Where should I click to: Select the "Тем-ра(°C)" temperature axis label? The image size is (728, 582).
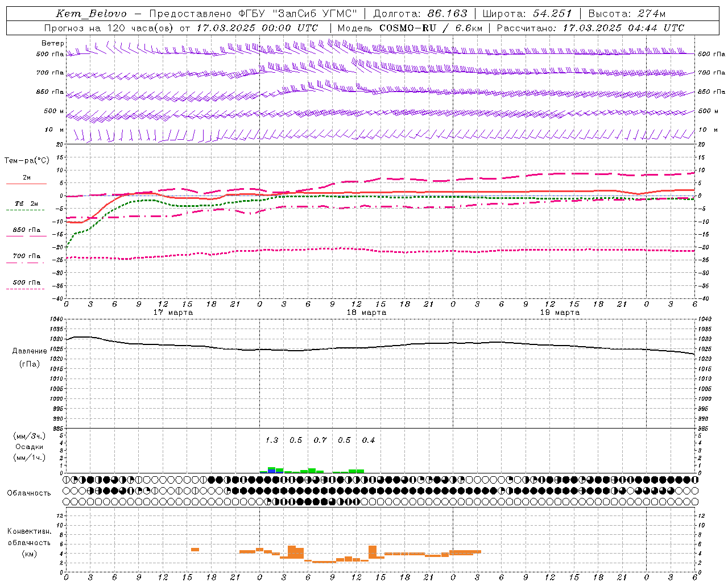click(27, 161)
